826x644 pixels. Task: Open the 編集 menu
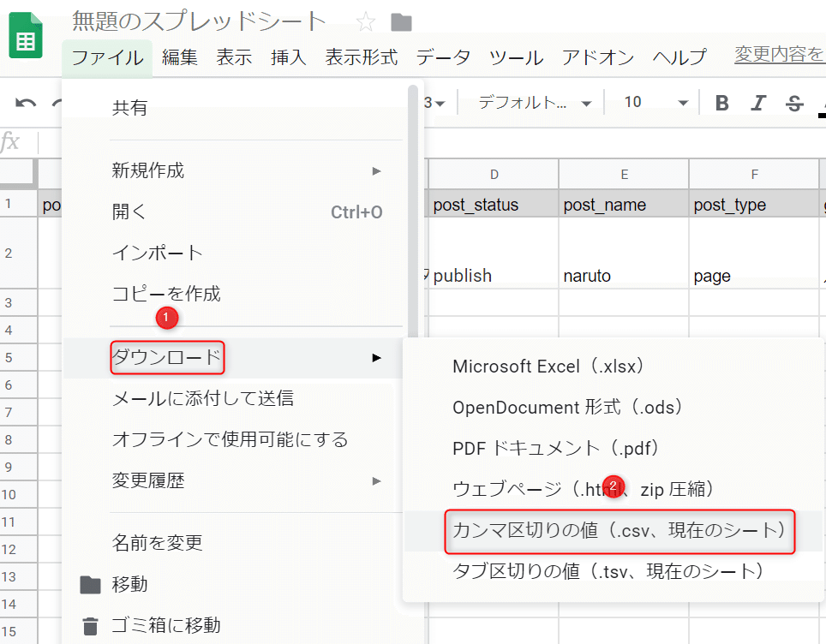180,57
